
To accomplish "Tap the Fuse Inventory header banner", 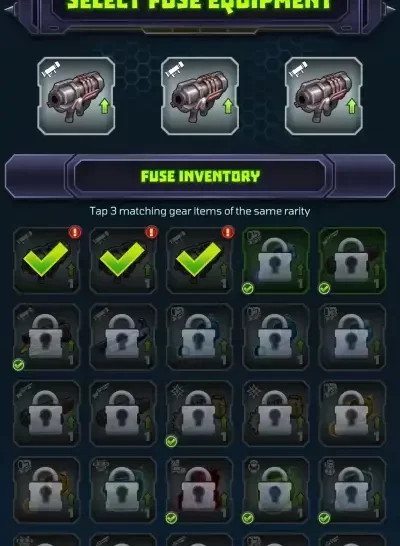I will pos(200,176).
